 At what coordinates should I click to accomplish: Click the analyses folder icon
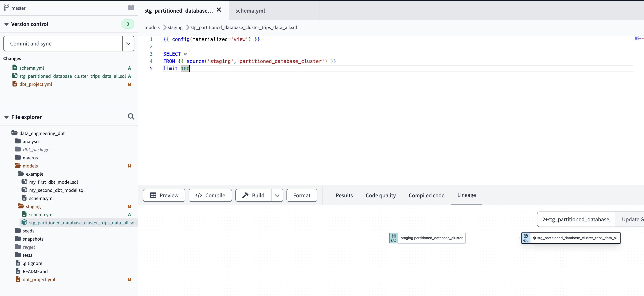[18, 141]
